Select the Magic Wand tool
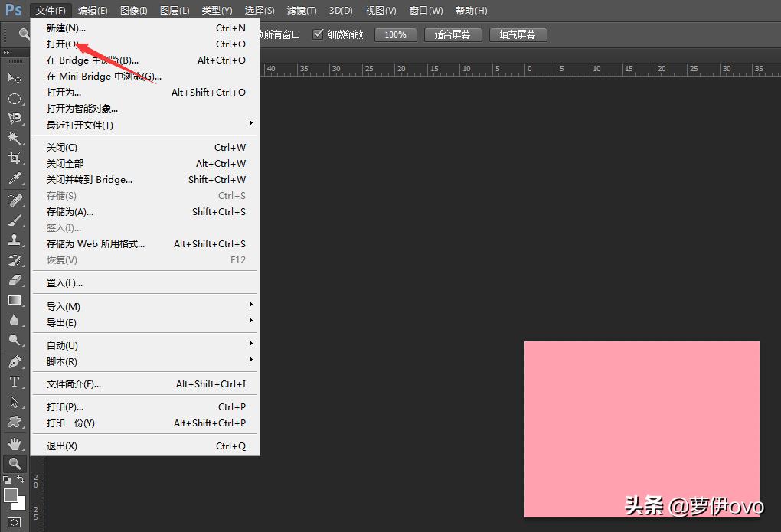 point(15,139)
